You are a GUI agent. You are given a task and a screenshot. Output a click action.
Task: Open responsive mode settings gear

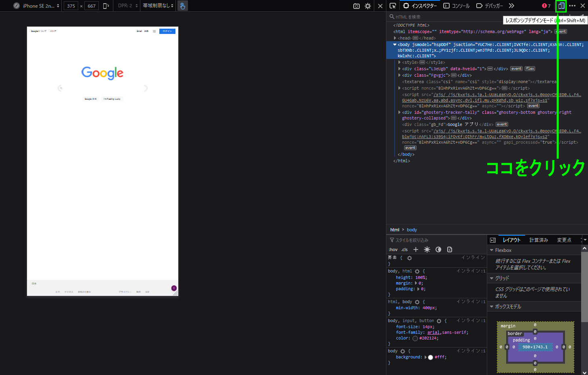[x=368, y=6]
